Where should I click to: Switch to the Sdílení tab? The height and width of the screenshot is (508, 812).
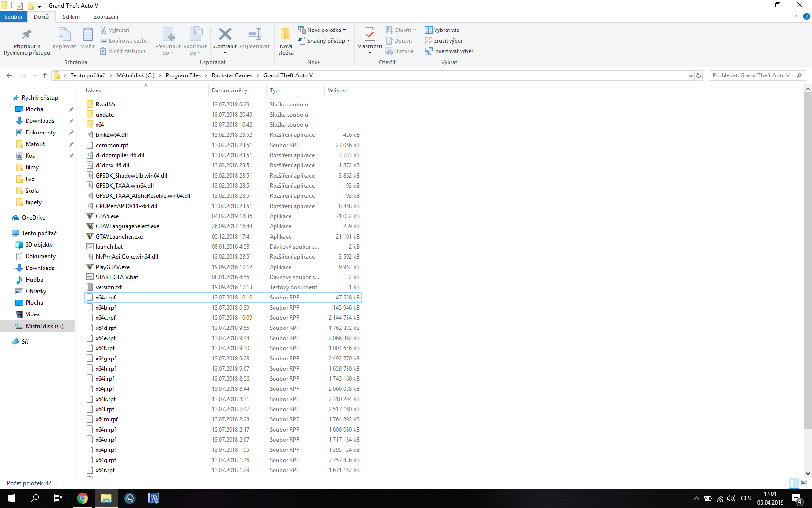click(71, 17)
